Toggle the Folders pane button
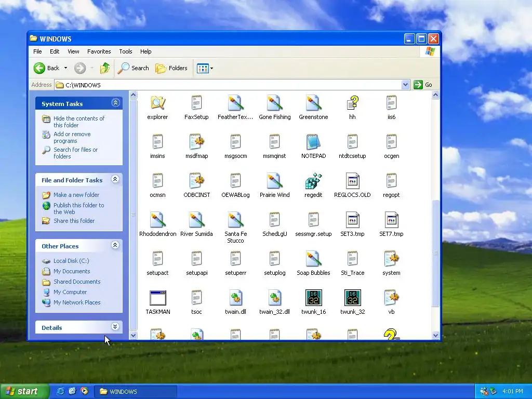 [x=171, y=68]
